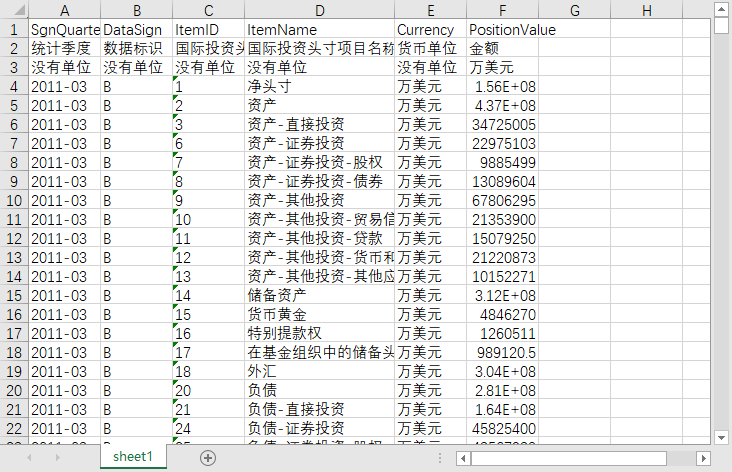Viewport: 732px width, 472px height.
Task: Select row 4 header
Action: pos(14,86)
